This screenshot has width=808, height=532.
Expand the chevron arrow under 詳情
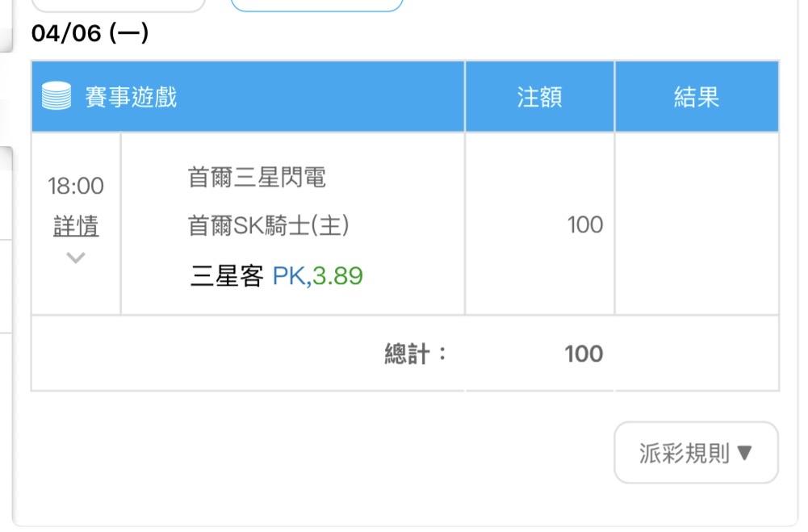coord(76,258)
